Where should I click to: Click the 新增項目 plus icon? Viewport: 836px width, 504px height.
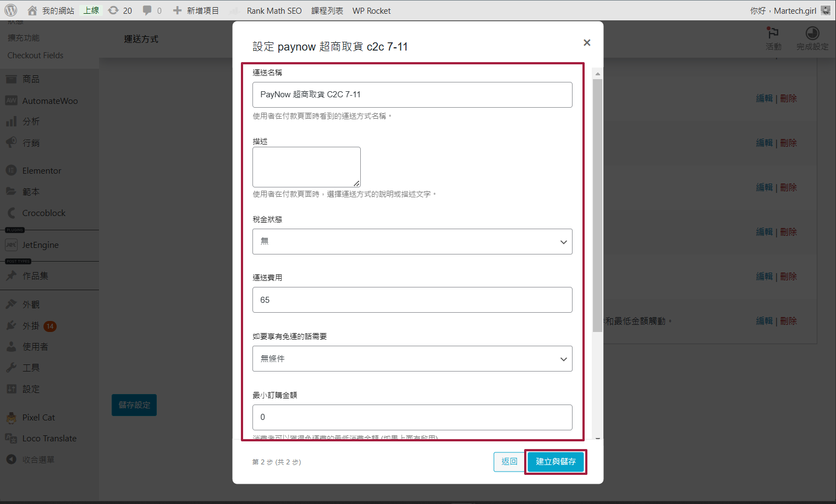pos(177,10)
